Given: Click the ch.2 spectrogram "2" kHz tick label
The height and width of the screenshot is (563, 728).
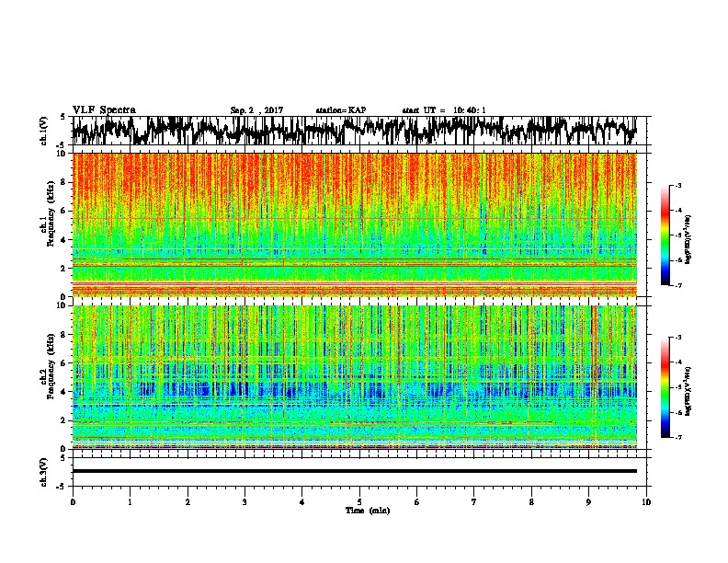Looking at the screenshot, I should pos(64,420).
